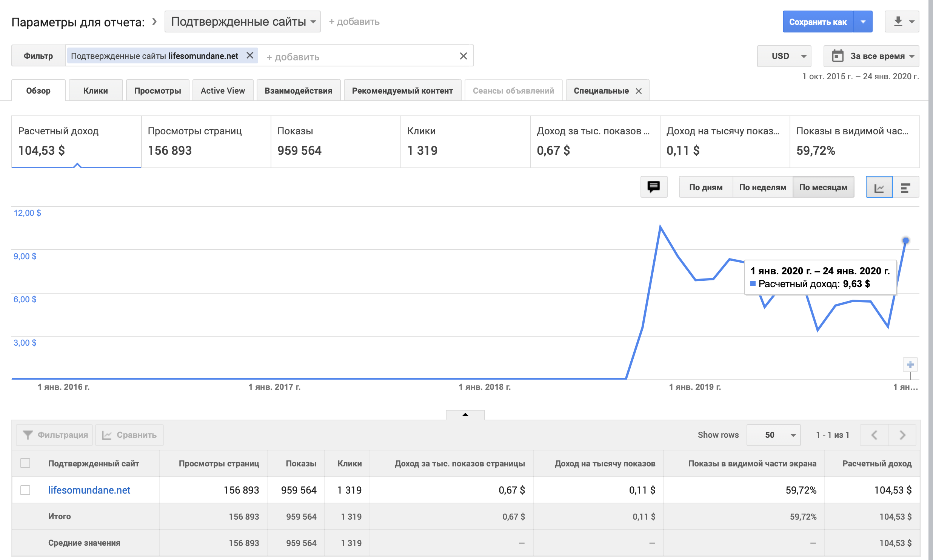Select the По дням grouping
The width and height of the screenshot is (933, 560).
[705, 187]
